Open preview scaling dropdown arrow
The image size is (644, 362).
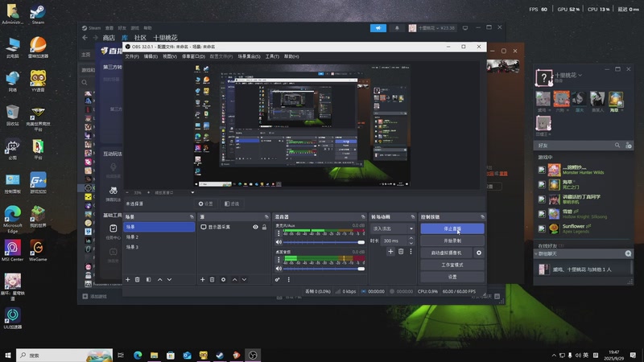(192, 192)
